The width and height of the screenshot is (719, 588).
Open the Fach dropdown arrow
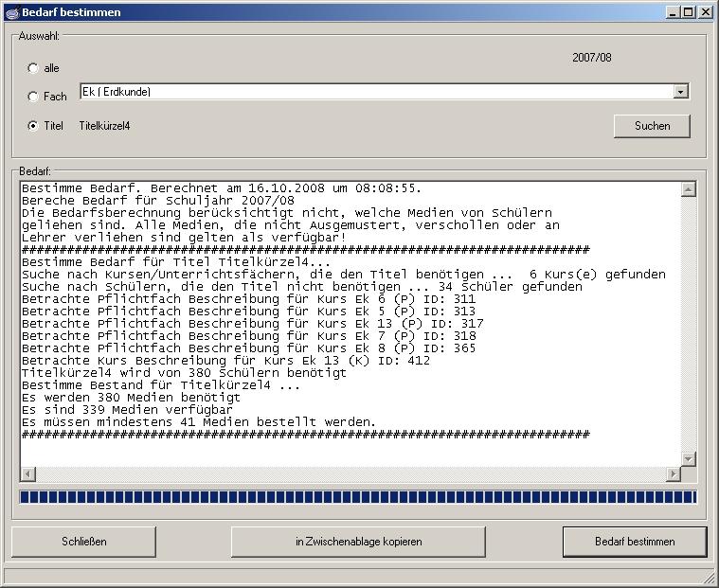680,92
